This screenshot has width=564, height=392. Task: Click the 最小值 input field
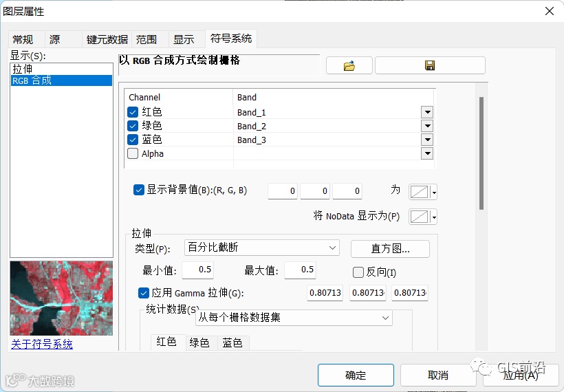(x=198, y=270)
